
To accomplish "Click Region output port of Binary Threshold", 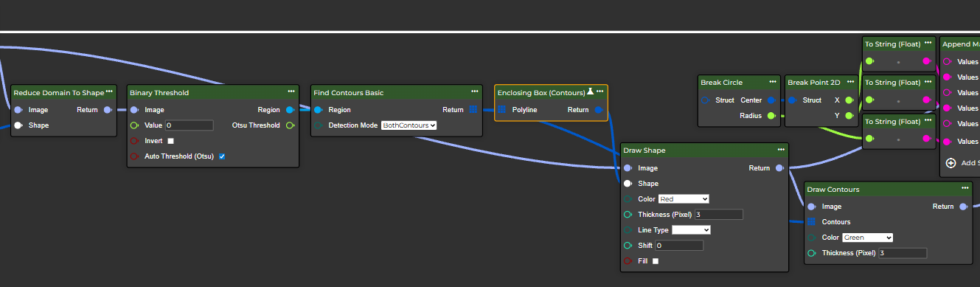I will click(290, 110).
